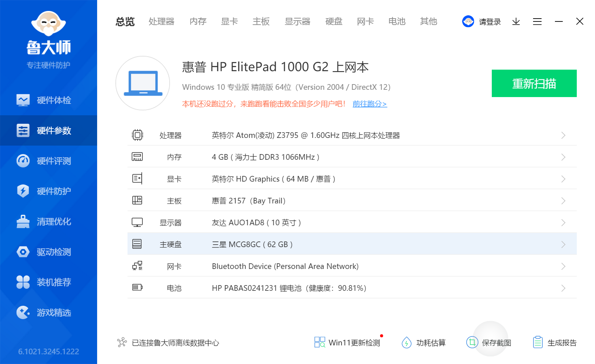595x364 pixels.
Task: Click the 保存截图 screenshot icon
Action: [472, 343]
